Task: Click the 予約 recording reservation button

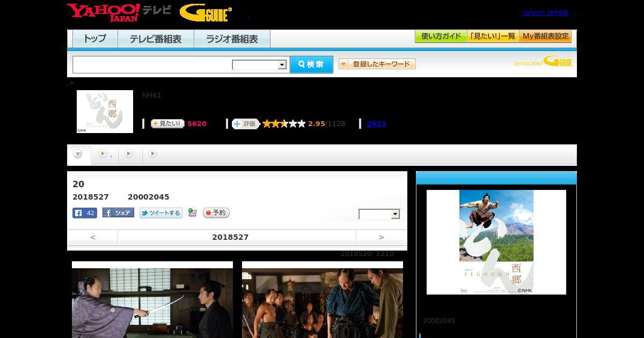Action: 216,213
